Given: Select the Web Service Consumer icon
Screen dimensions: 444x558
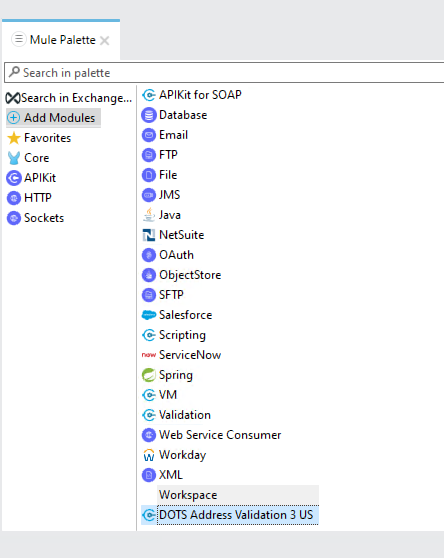Looking at the screenshot, I should [x=149, y=435].
